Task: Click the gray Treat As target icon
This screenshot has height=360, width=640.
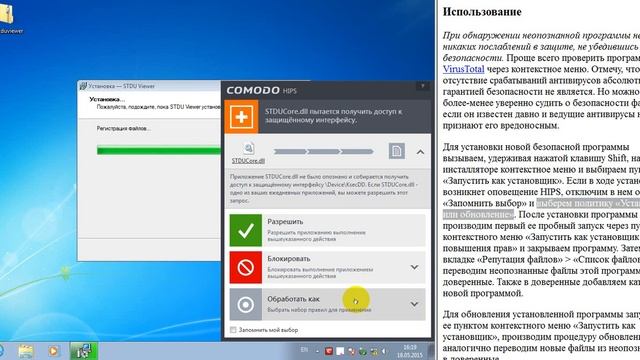Action: (246, 304)
